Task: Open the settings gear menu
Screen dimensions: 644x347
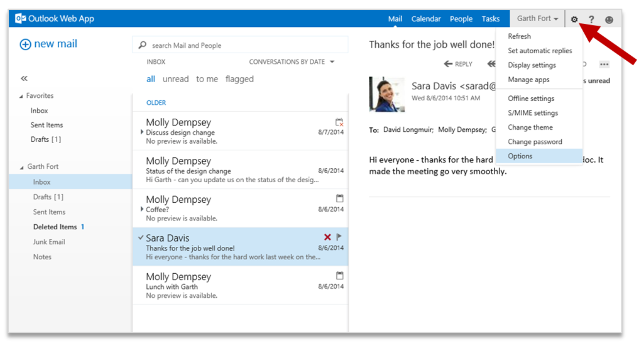Action: [x=574, y=19]
